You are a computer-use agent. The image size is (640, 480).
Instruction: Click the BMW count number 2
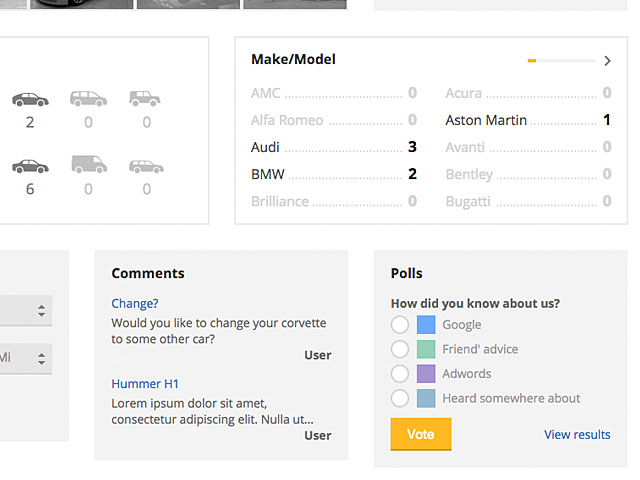click(x=412, y=174)
